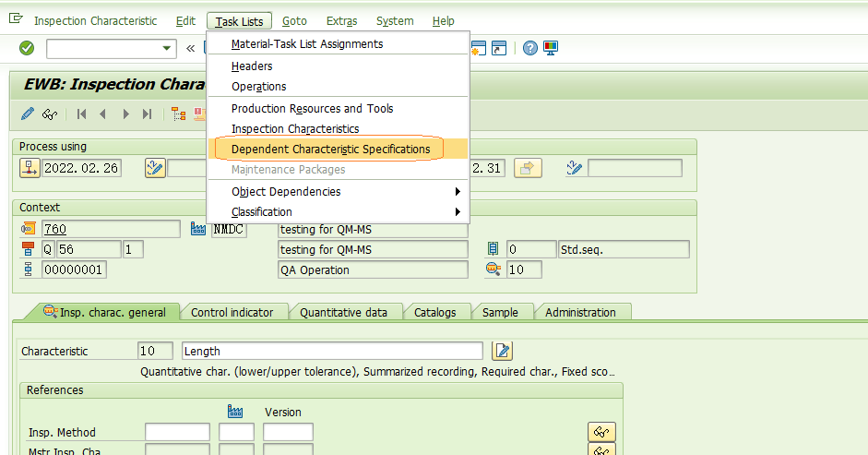Click the glasses Display icon in application toolbar
868x455 pixels.
[x=50, y=114]
